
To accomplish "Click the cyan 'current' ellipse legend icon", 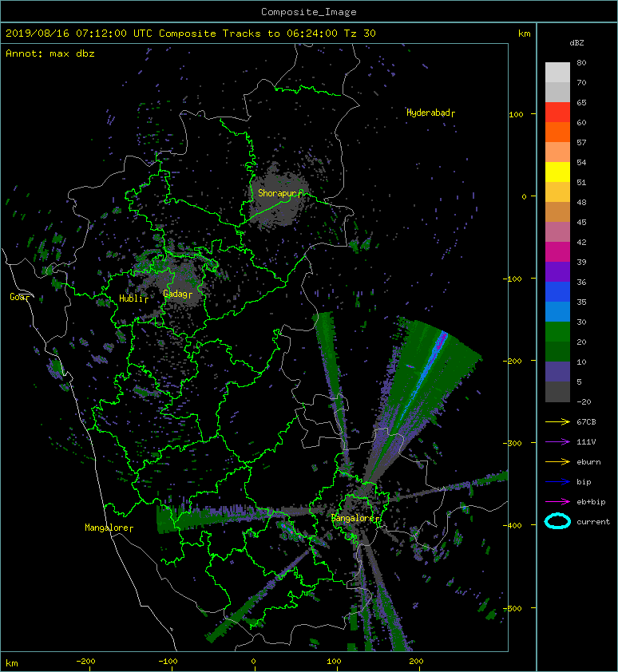I will click(x=557, y=521).
